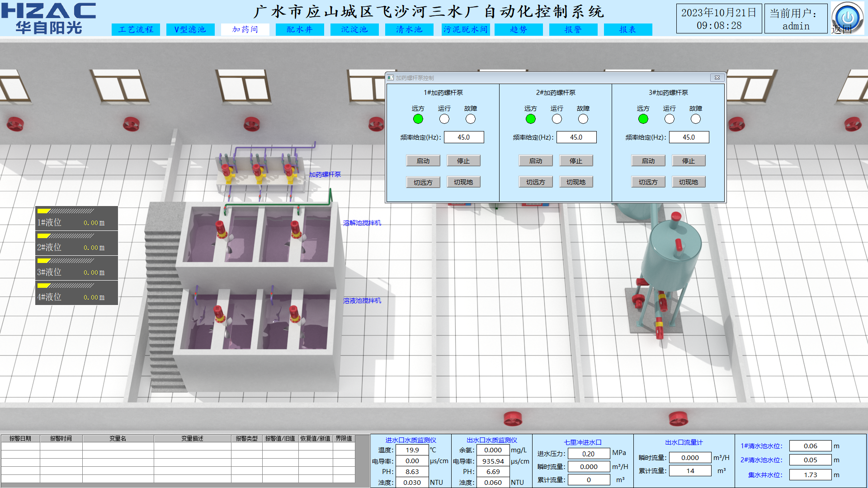Click the dosing screw pump equipment graphic
Screen dimensions: 868x488
[x=258, y=172]
